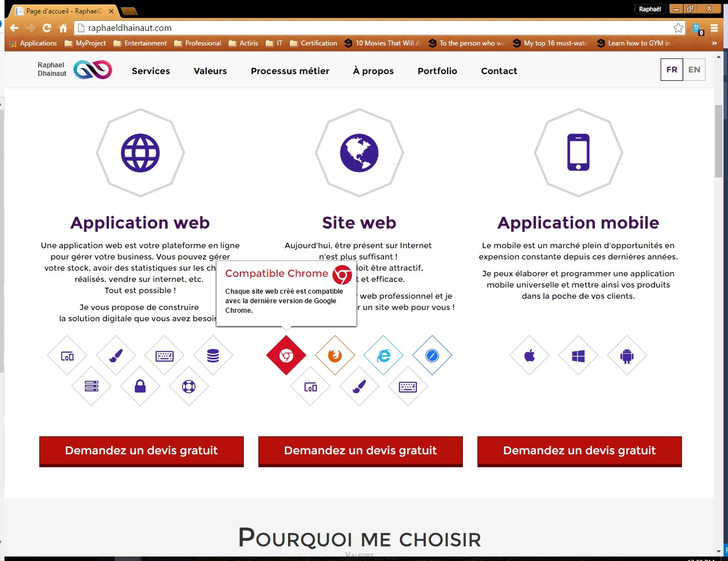Click the Apple platform diamond icon
The height and width of the screenshot is (561, 728).
tap(529, 355)
